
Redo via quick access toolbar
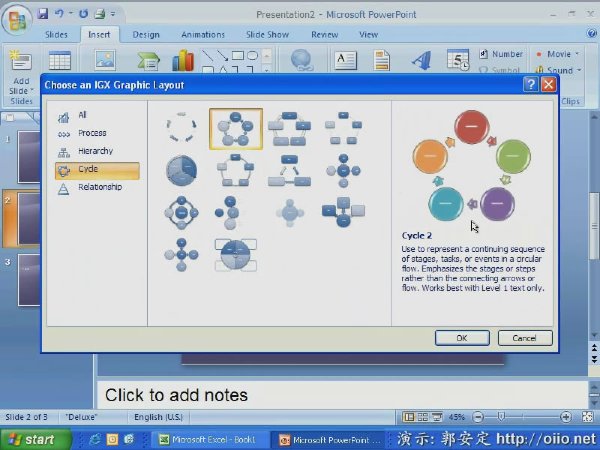(83, 14)
